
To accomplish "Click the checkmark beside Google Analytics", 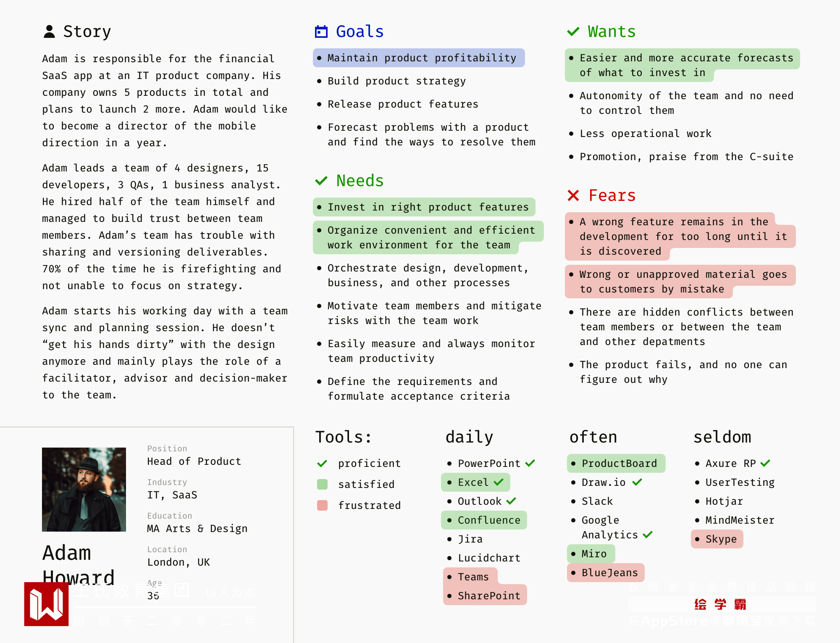I will point(648,535).
